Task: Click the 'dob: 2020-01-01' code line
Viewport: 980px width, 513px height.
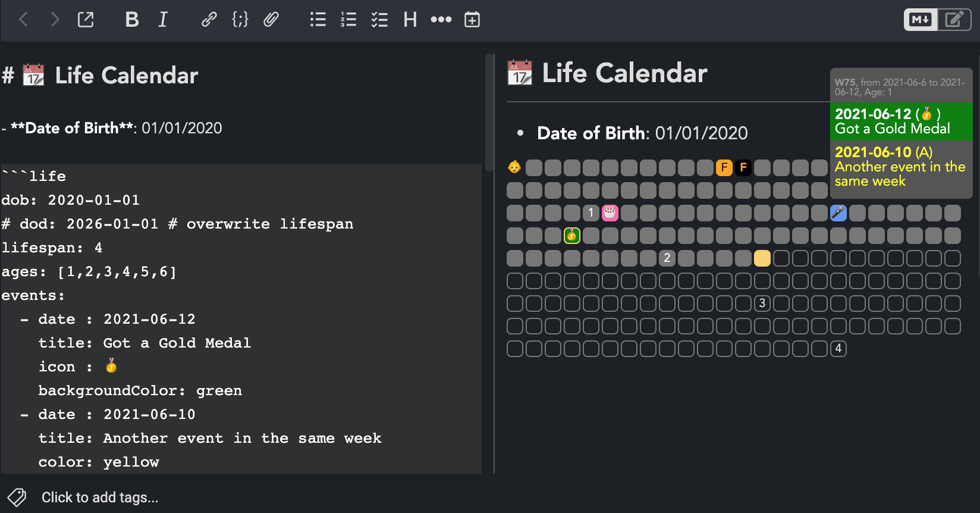Action: click(71, 200)
